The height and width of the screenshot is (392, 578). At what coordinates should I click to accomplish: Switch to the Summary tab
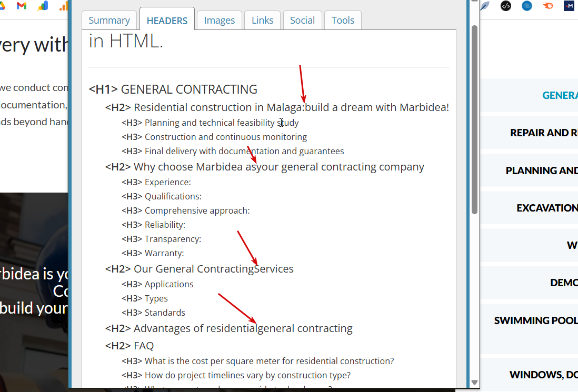tap(109, 21)
